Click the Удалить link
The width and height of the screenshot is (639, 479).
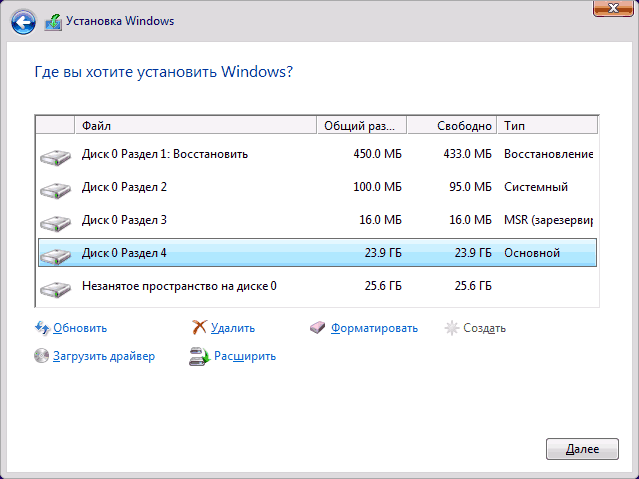point(234,328)
